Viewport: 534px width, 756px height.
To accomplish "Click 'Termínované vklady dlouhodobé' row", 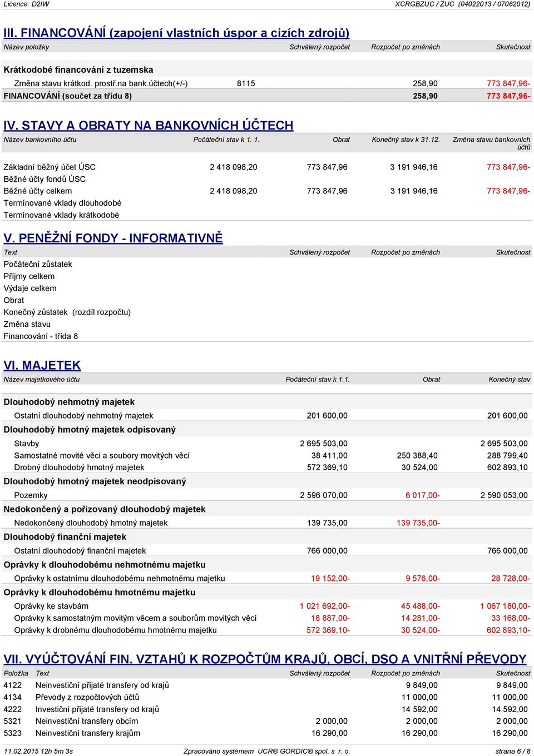I will coord(267,203).
